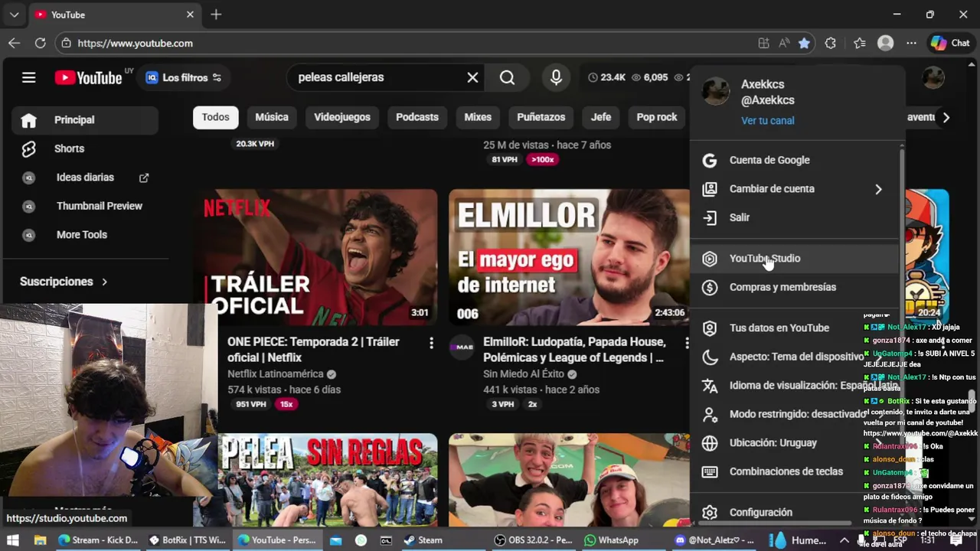Open the browser three-dot settings menu
The image size is (980, 551).
pos(911,44)
